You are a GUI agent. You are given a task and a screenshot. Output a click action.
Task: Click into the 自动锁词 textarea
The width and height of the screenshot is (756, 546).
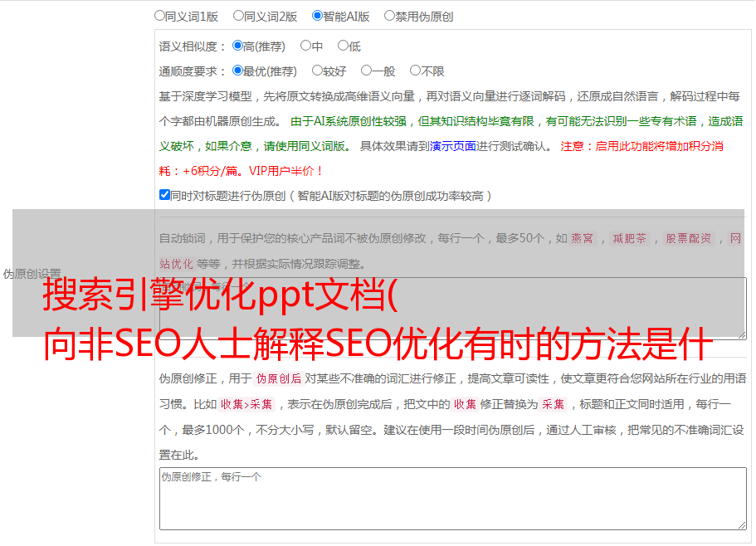pos(453,308)
